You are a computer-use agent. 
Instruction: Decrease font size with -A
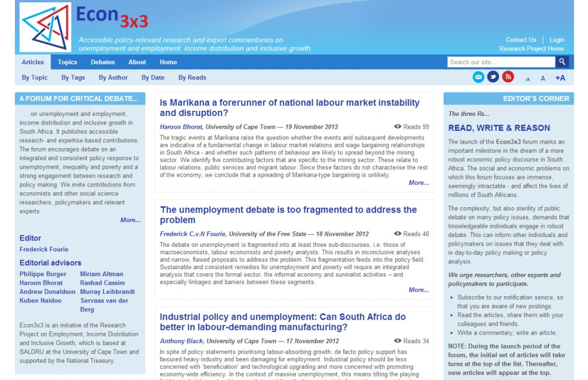coord(527,79)
